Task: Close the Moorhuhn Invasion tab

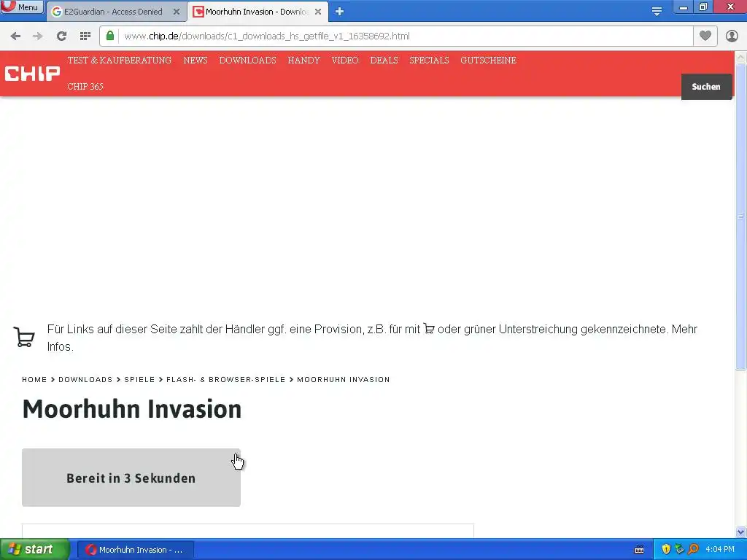Action: click(x=318, y=12)
